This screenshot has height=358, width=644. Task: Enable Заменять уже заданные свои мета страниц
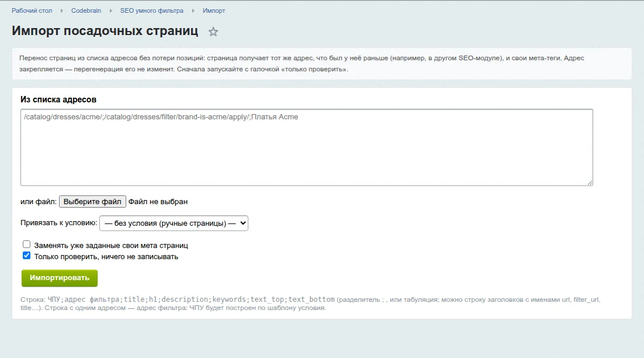point(27,245)
